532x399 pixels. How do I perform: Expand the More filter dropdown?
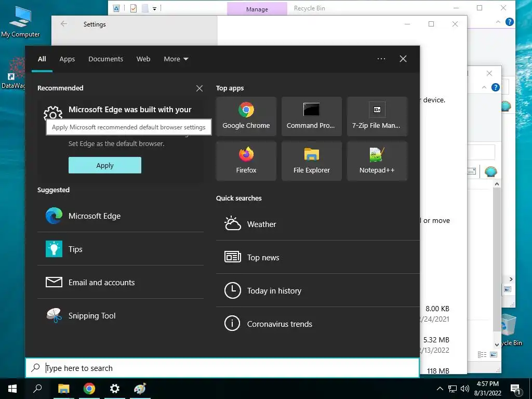(176, 59)
